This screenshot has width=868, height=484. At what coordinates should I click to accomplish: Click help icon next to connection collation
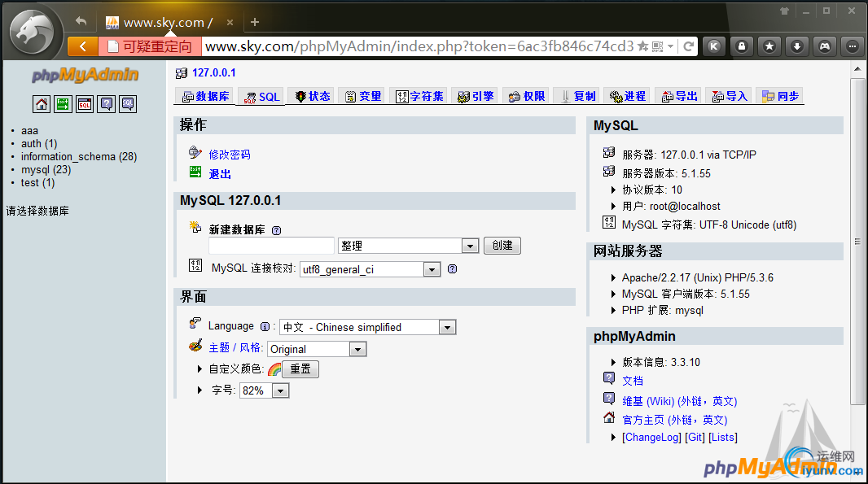click(x=452, y=268)
